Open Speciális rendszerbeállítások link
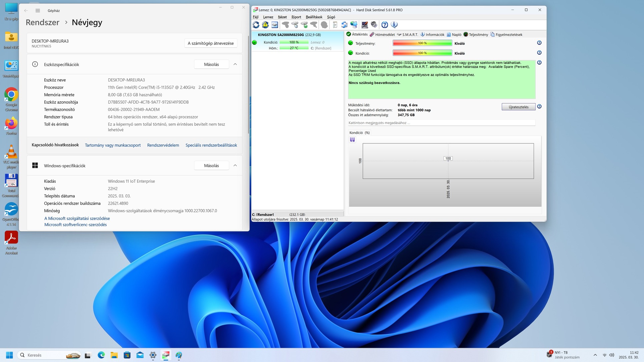Image resolution: width=644 pixels, height=362 pixels. [211, 145]
